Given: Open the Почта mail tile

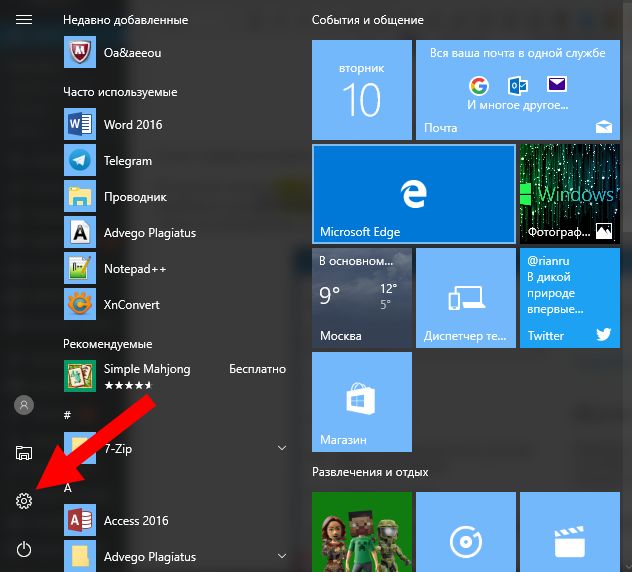Looking at the screenshot, I should pyautogui.click(x=515, y=90).
